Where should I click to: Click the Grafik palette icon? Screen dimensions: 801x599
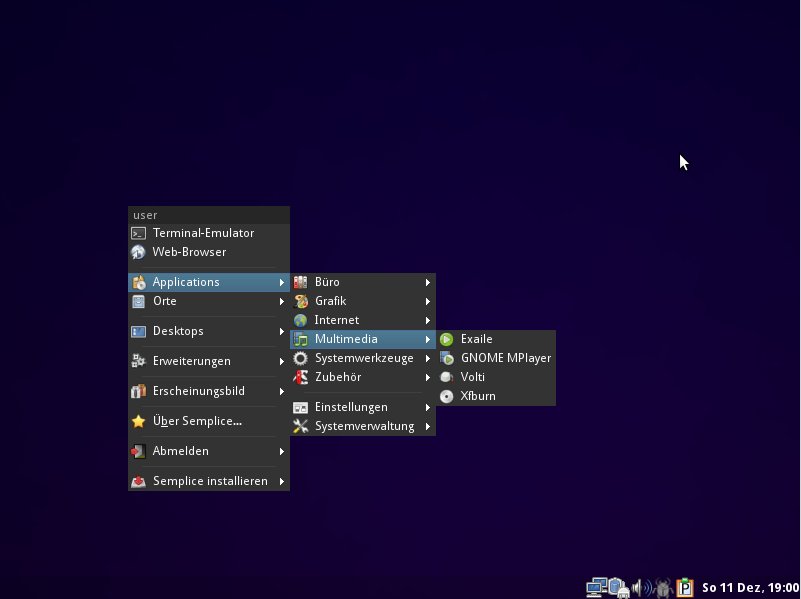[300, 301]
